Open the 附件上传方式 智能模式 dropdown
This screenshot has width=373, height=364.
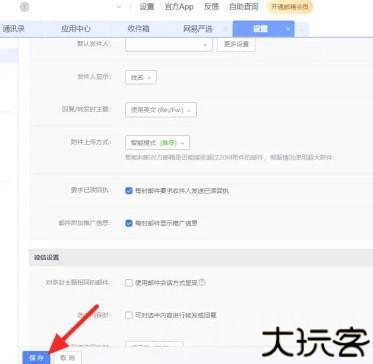point(158,143)
